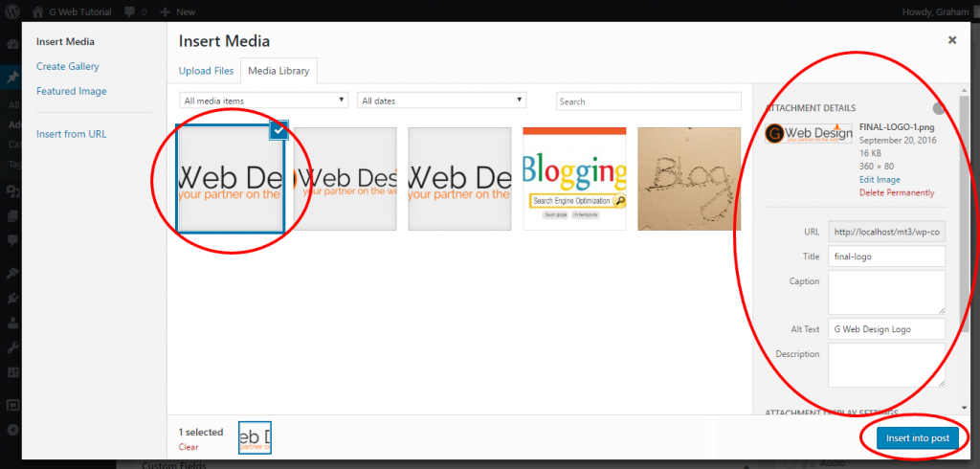Select the second Web Design logo thumbnail
The width and height of the screenshot is (980, 469).
tap(345, 179)
